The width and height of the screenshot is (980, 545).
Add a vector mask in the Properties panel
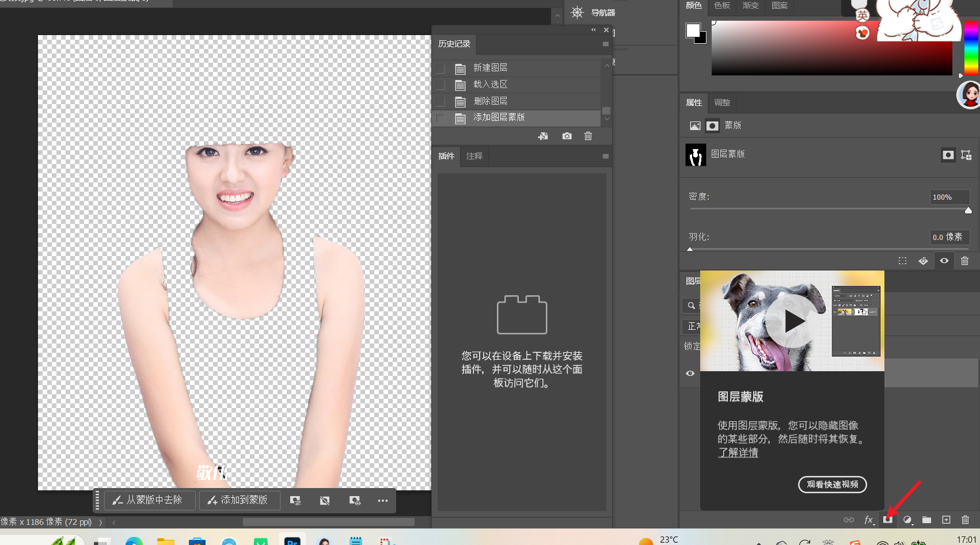[x=966, y=155]
